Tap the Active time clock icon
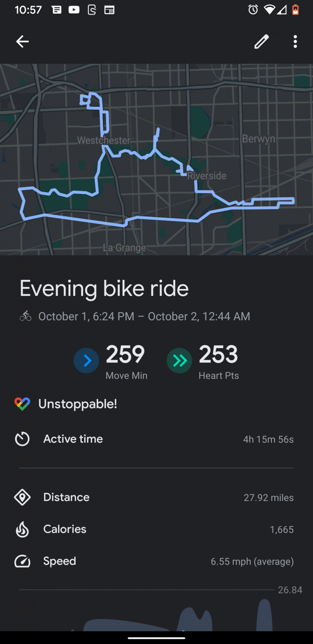 22,439
